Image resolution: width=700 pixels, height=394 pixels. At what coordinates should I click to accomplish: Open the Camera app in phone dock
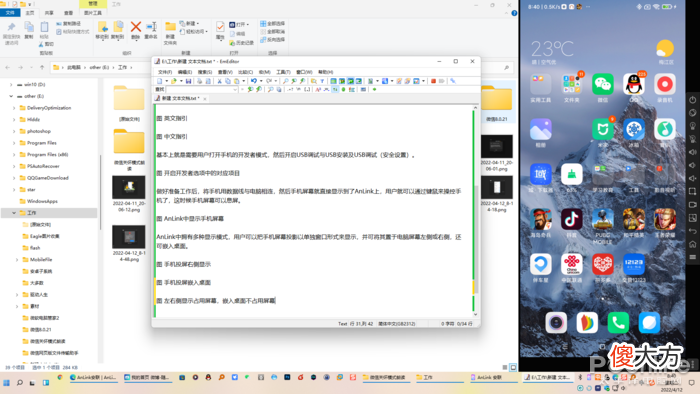[556, 323]
